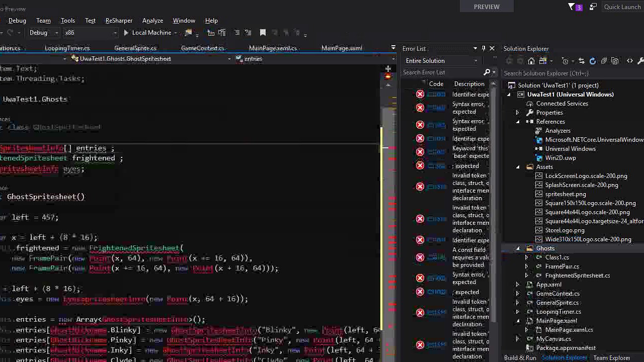The height and width of the screenshot is (362, 644).
Task: Click the PREVIEW badge
Action: click(487, 7)
